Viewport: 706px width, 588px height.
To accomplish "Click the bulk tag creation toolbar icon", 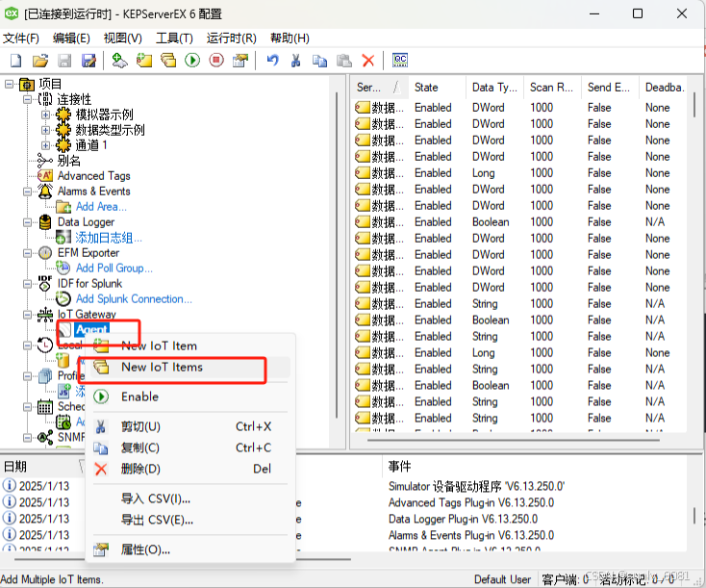I will [168, 61].
